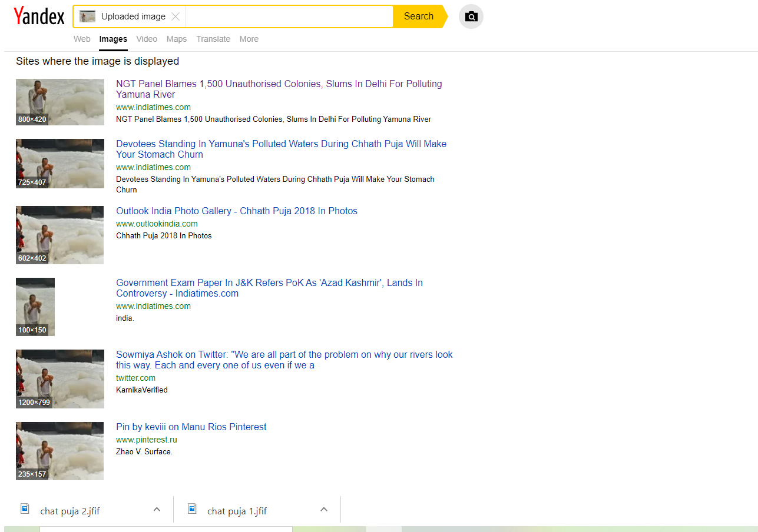Open downloaded file chat puja 1.jfif
This screenshot has height=532, width=758.
237,511
